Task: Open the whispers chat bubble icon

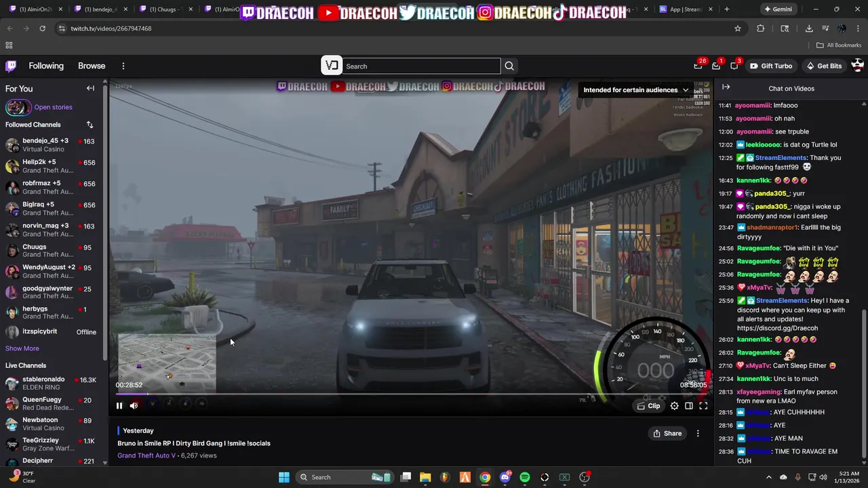Action: 734,66
